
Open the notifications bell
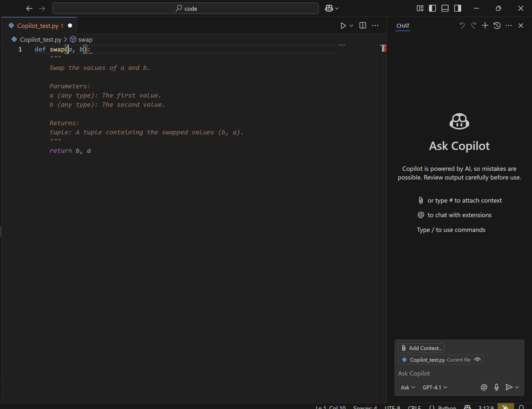tap(521, 407)
